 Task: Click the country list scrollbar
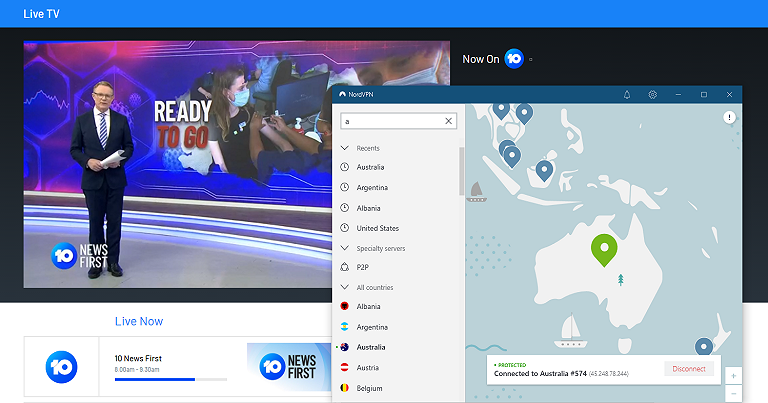[461, 171]
